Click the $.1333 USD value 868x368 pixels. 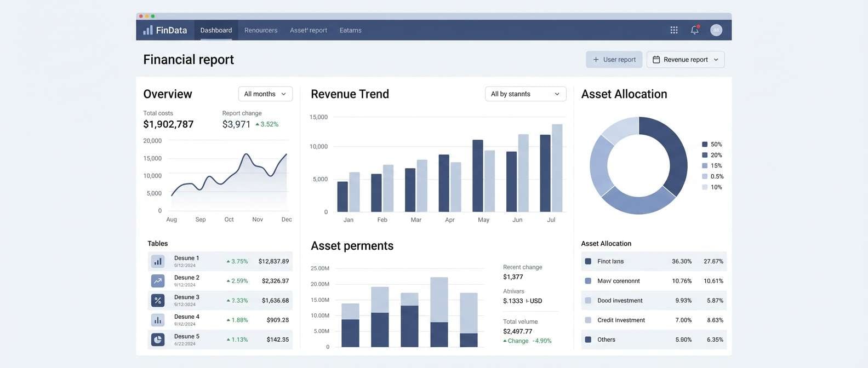click(523, 301)
